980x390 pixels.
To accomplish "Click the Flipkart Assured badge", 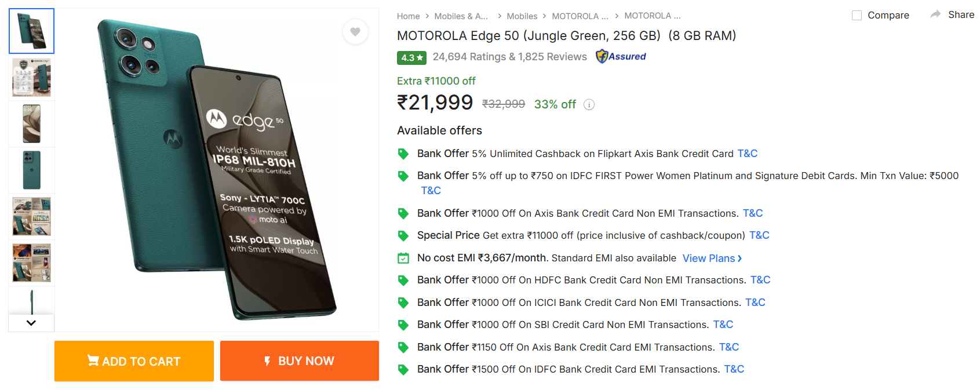I will (621, 56).
